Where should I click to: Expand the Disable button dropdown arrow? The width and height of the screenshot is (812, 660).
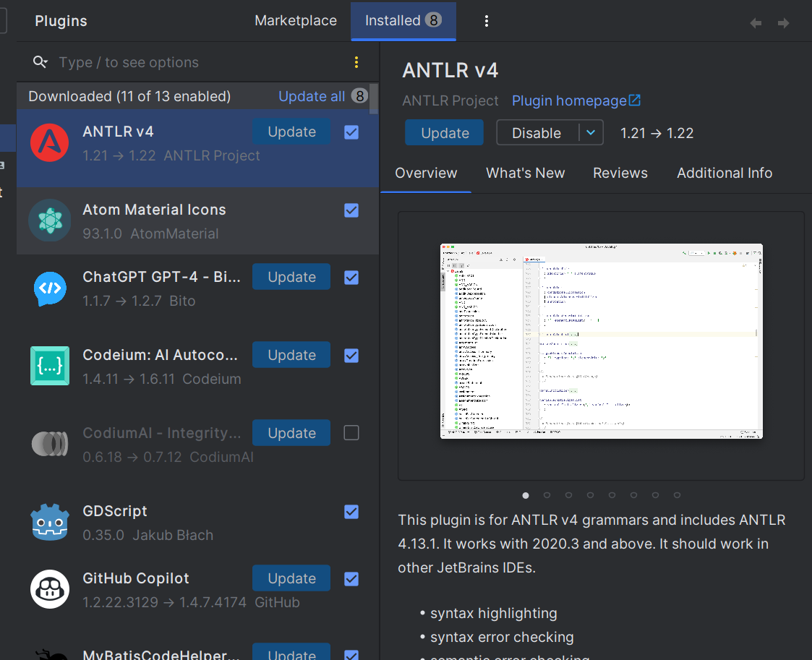591,133
